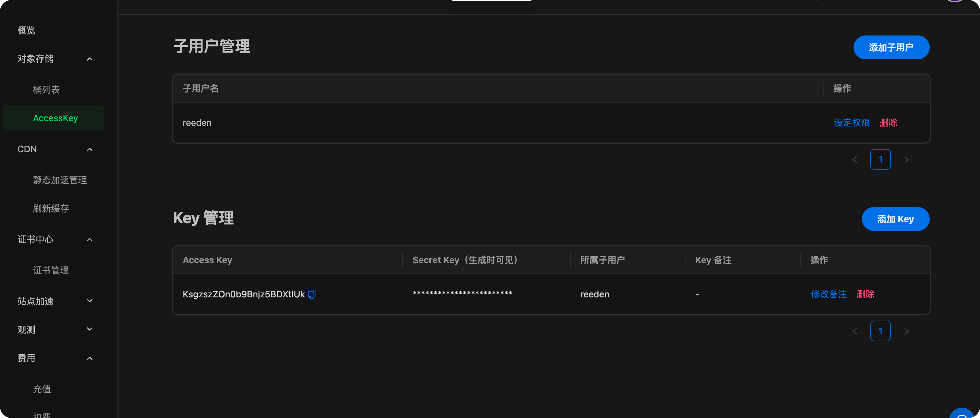This screenshot has width=980, height=418.
Task: Go to previous page of Key list
Action: [x=855, y=331]
